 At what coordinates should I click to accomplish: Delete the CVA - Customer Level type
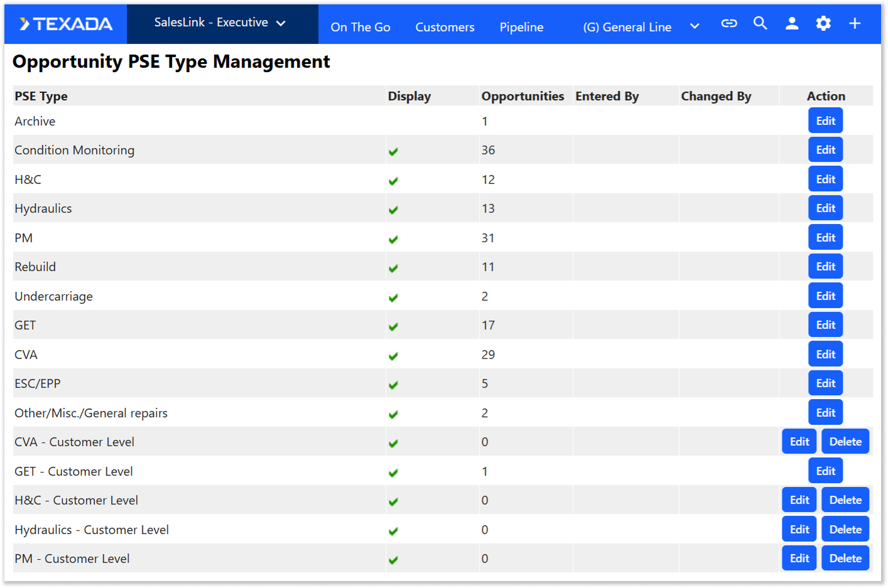click(x=845, y=442)
